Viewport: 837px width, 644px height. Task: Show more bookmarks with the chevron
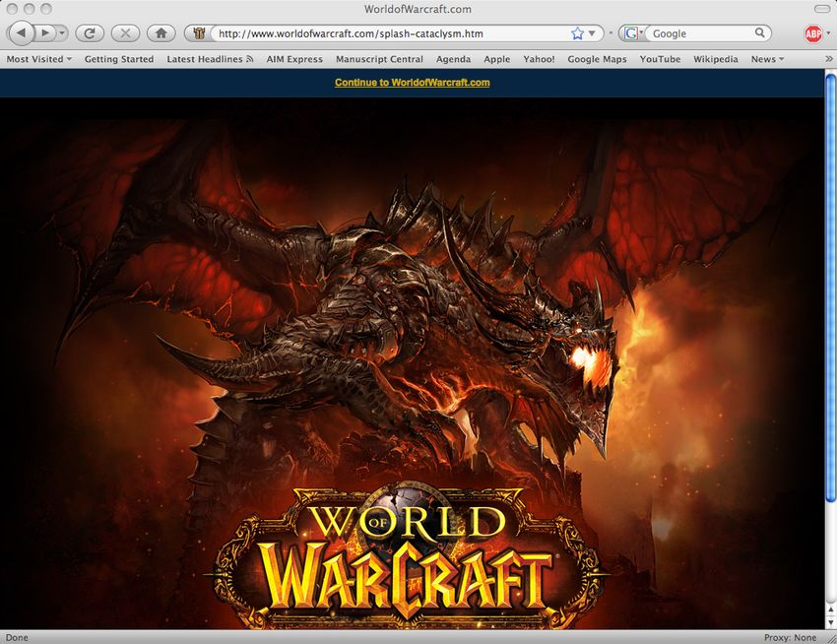tap(828, 59)
